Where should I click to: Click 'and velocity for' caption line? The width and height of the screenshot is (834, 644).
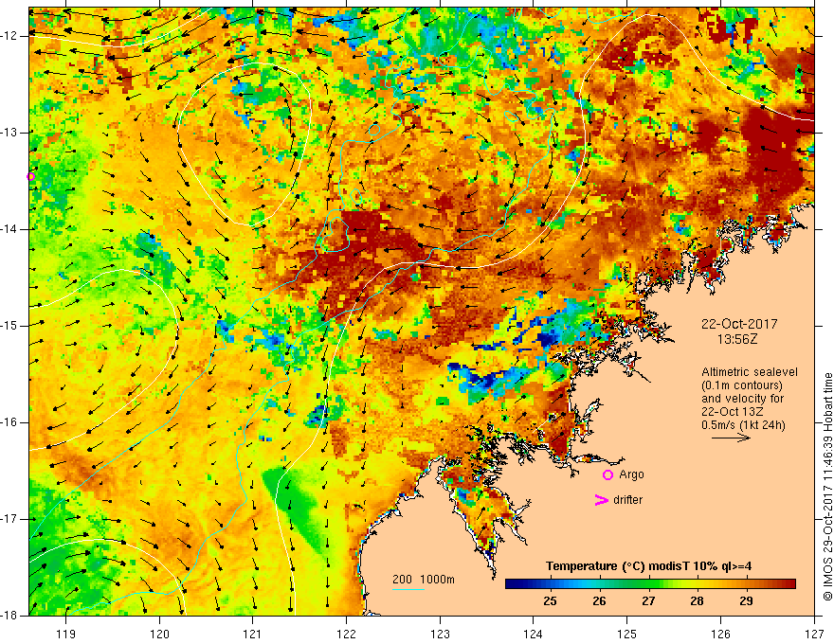click(742, 399)
